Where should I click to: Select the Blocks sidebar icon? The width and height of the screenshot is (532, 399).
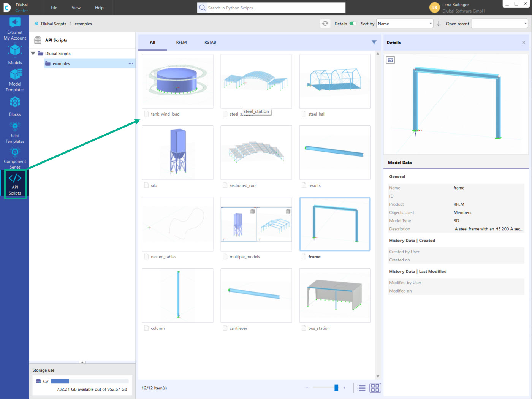click(15, 104)
